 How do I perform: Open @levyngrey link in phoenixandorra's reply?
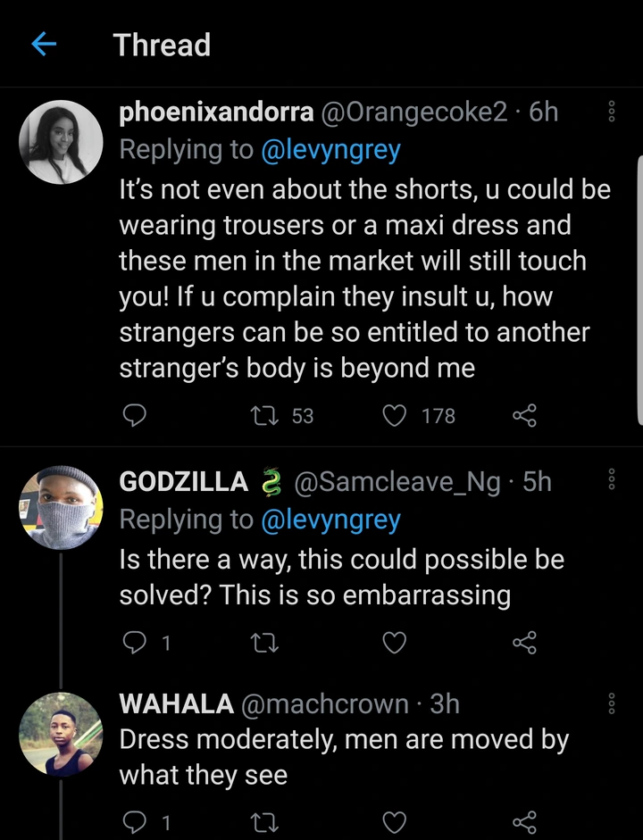[x=330, y=150]
